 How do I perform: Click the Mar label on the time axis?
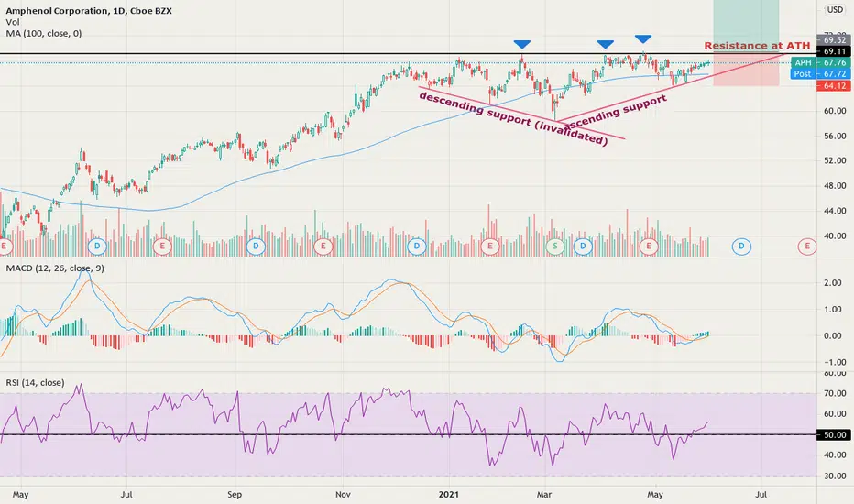pos(544,495)
